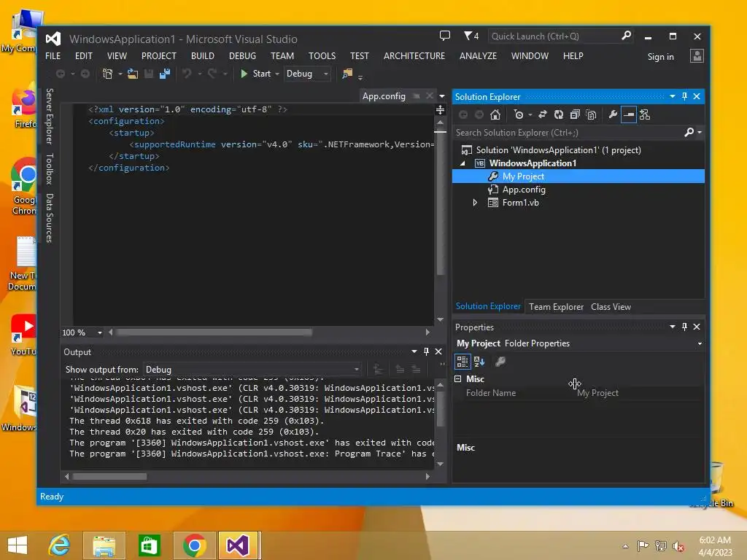Open Solution Explorer window position dropdown

point(672,97)
